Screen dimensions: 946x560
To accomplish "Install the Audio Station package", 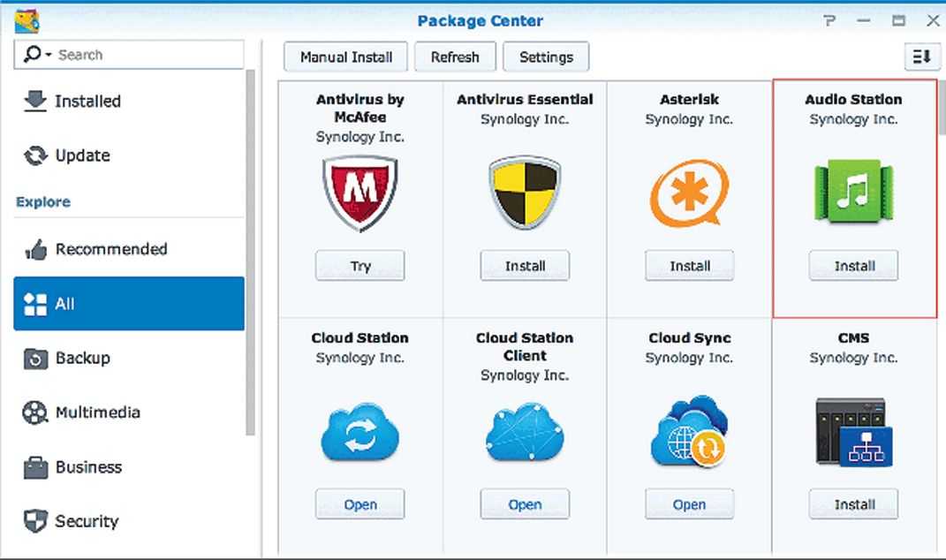I will point(853,266).
